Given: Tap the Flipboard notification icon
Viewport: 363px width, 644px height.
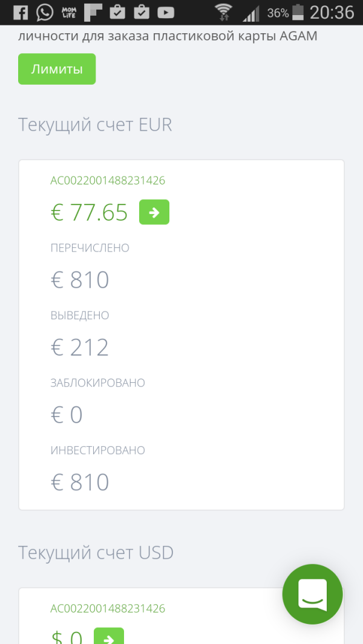Looking at the screenshot, I should coord(93,12).
